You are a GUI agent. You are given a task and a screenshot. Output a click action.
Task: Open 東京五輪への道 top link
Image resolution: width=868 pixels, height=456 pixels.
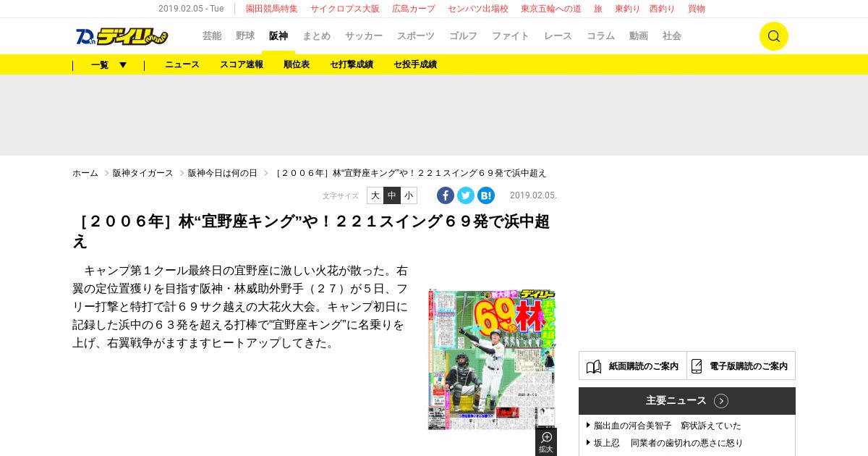coord(551,9)
